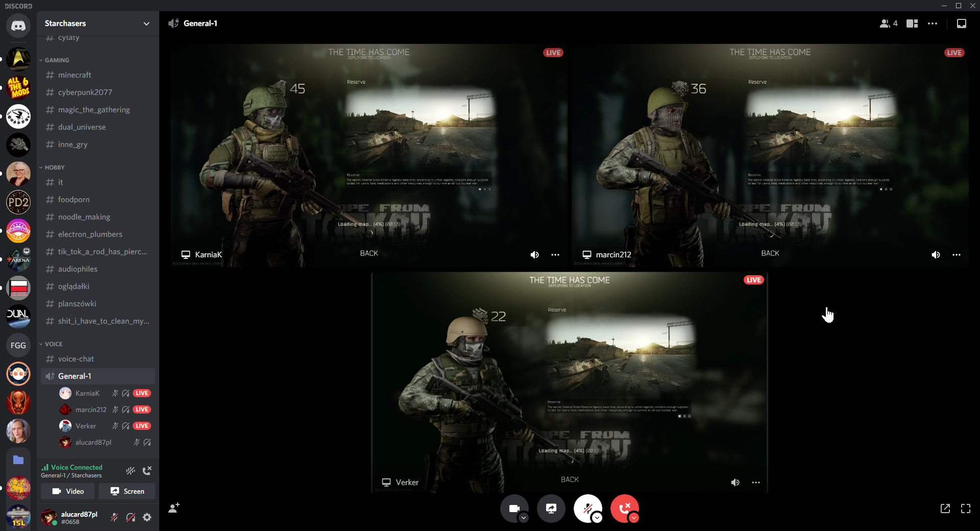Click the Video button in voice panel
980x531 pixels.
67,491
